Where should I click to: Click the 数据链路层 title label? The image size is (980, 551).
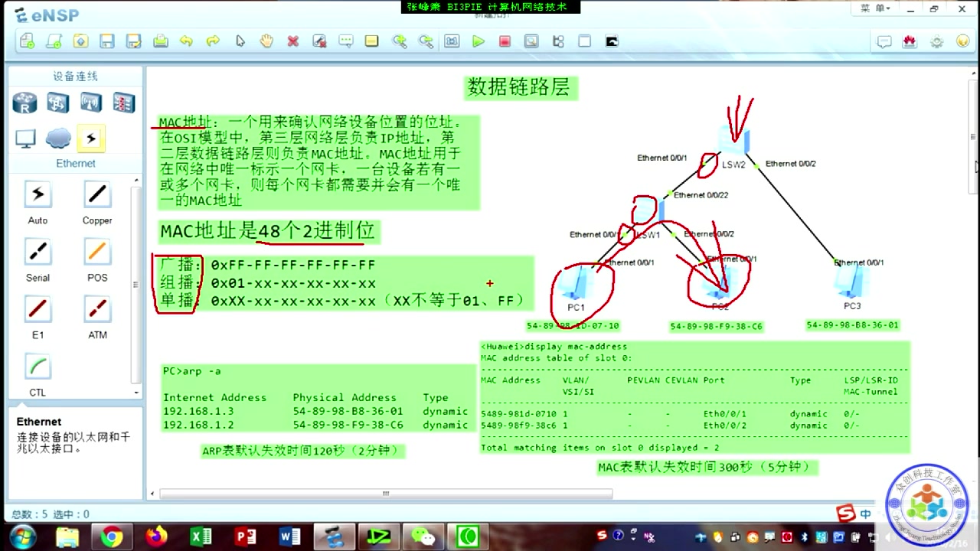pos(519,88)
